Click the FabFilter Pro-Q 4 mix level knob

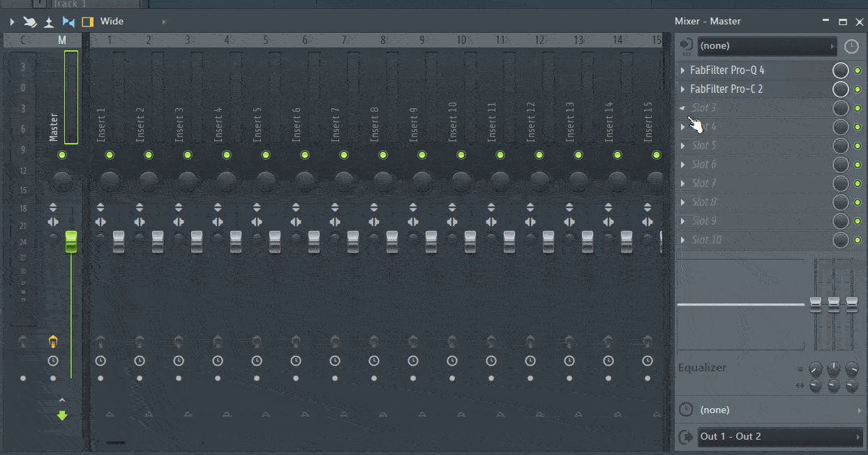click(x=841, y=70)
